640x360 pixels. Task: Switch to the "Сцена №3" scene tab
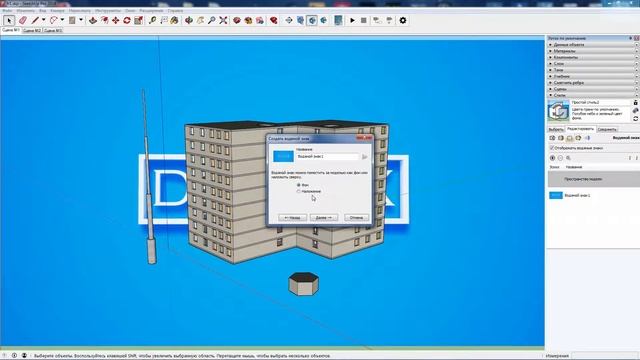click(x=53, y=30)
